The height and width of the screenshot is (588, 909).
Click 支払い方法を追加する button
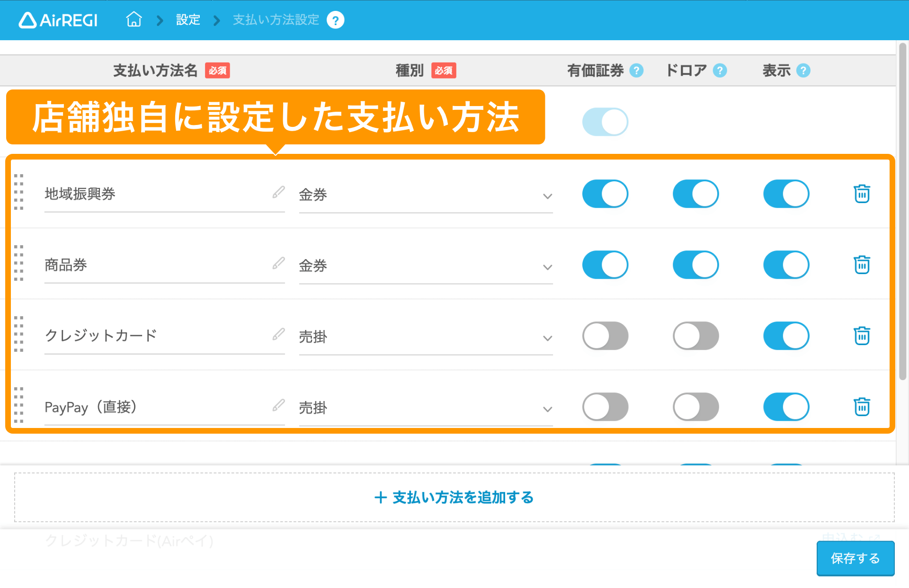454,497
